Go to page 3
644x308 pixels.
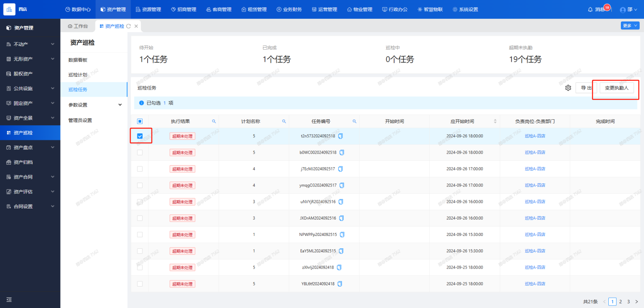(629, 302)
